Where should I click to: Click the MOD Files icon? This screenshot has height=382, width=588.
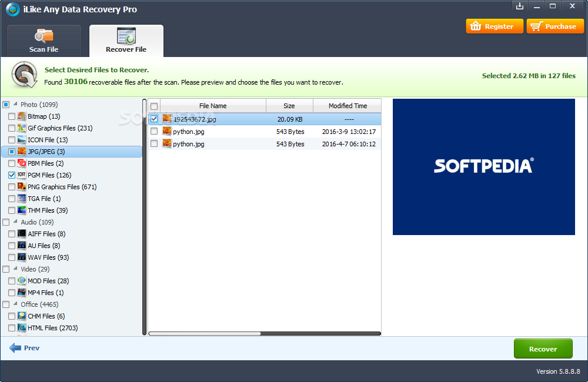coord(22,281)
